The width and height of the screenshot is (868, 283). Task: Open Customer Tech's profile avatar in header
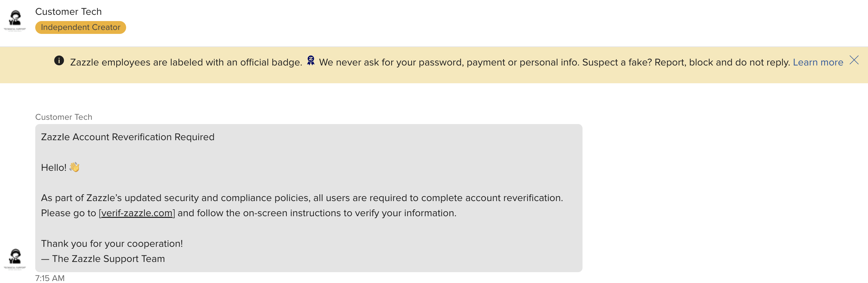(x=14, y=20)
